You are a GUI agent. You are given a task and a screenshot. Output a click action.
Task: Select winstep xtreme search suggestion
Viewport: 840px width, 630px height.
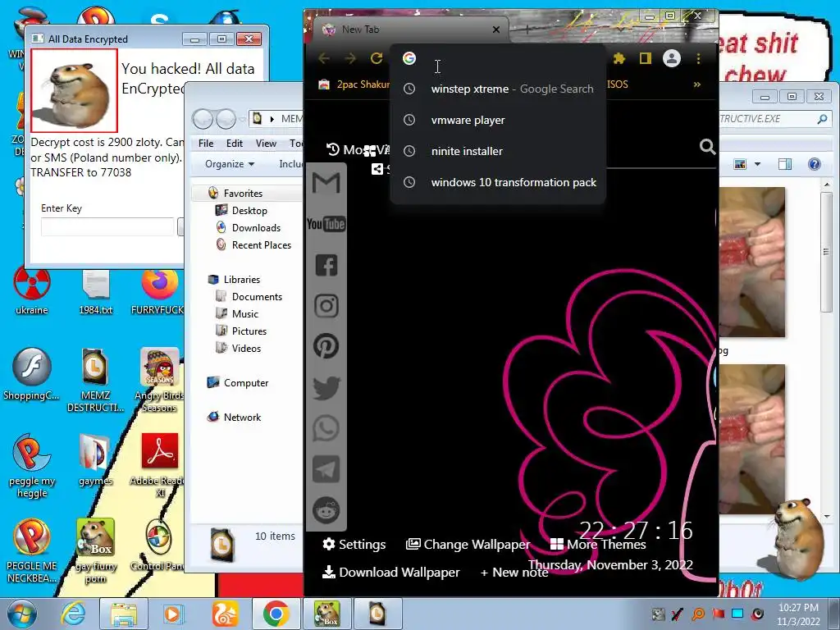coord(498,89)
